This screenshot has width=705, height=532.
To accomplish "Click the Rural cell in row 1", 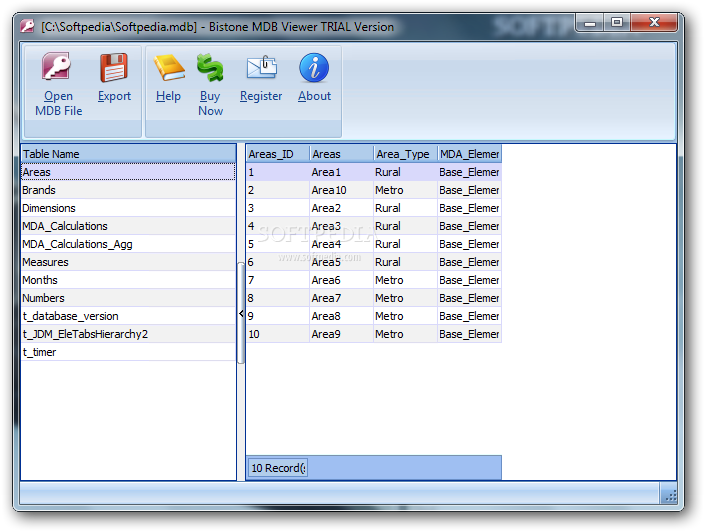I will tap(405, 172).
